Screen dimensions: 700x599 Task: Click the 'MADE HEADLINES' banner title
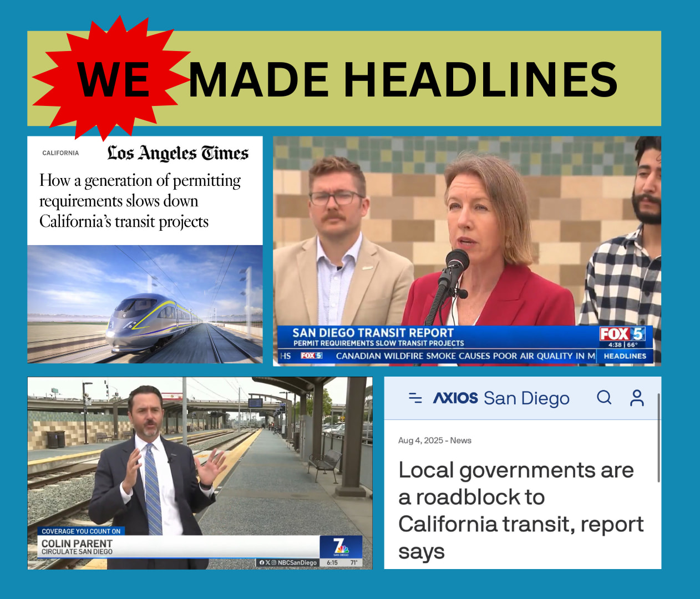pos(403,79)
